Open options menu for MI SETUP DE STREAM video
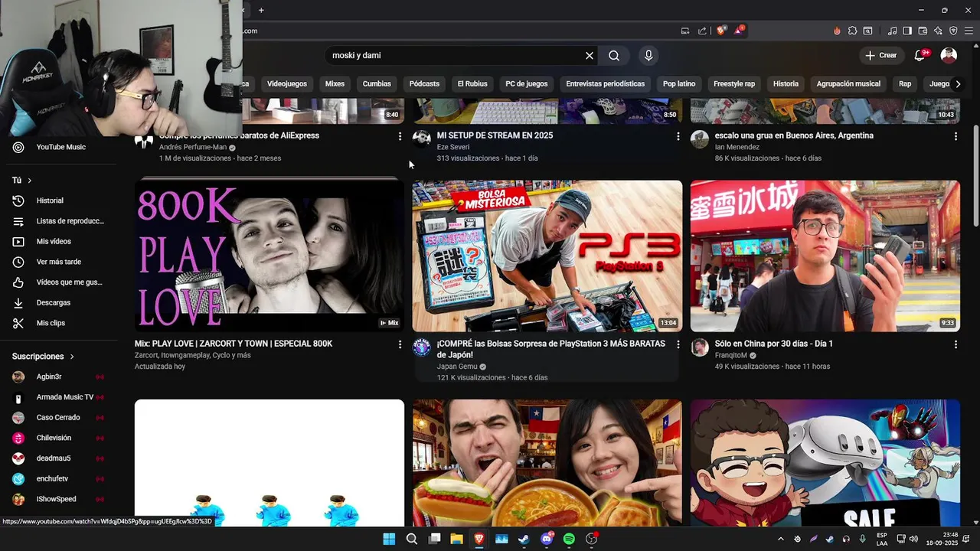Screen dimensions: 980x551 [x=678, y=136]
